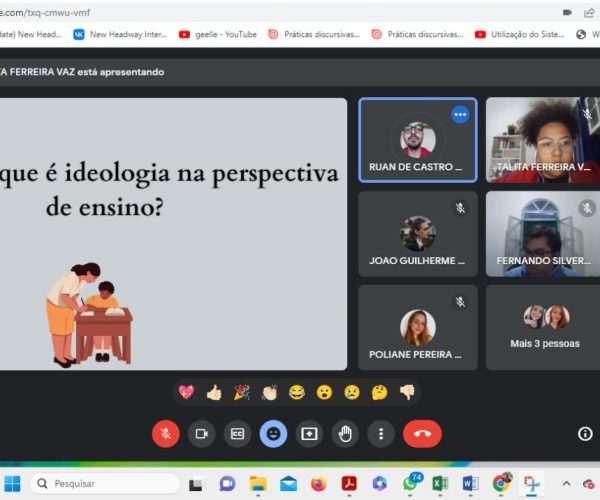
Task: Open first Práticas discursivas bookmark
Action: click(314, 34)
